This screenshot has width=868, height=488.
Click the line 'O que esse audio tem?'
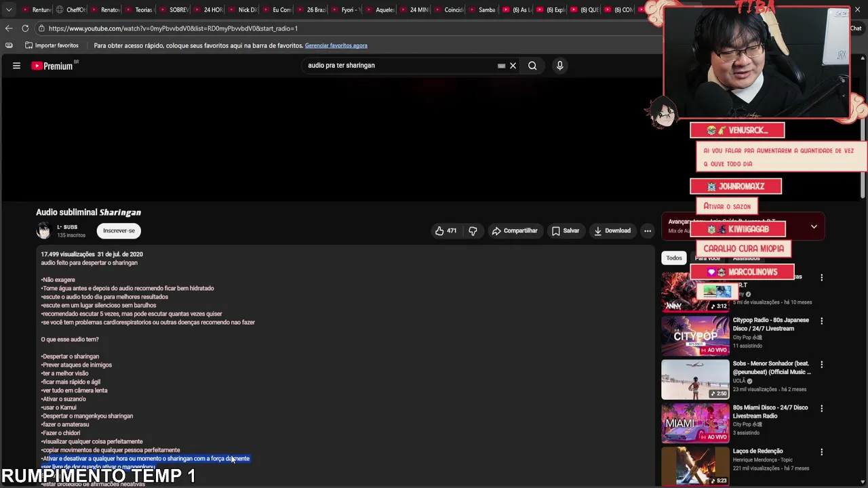[70, 340]
